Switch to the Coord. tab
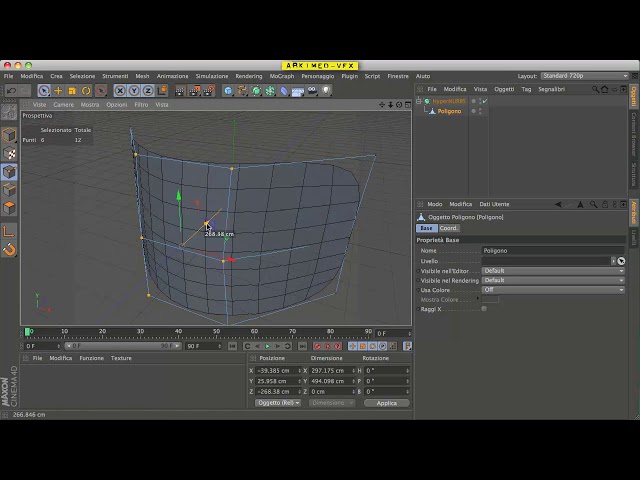 pos(449,228)
